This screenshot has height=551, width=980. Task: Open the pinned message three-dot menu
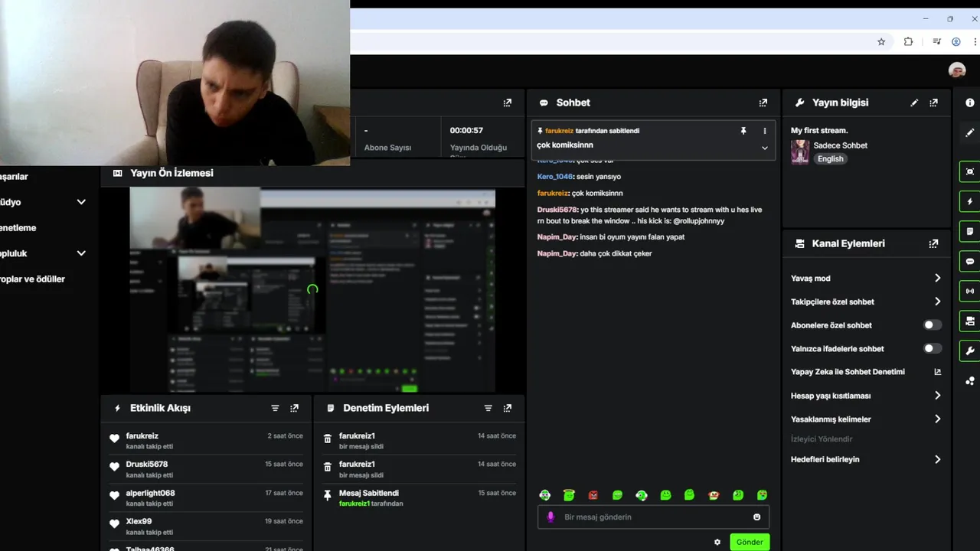pos(764,131)
